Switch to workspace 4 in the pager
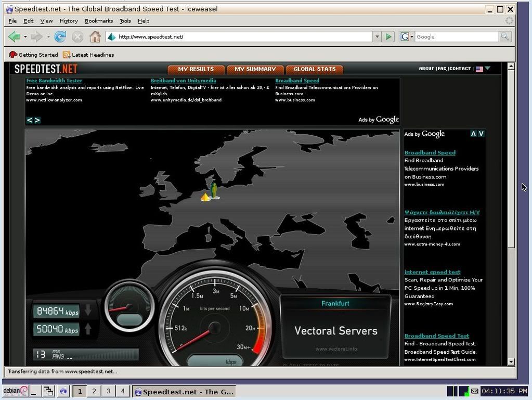This screenshot has height=400, width=532. [123, 391]
